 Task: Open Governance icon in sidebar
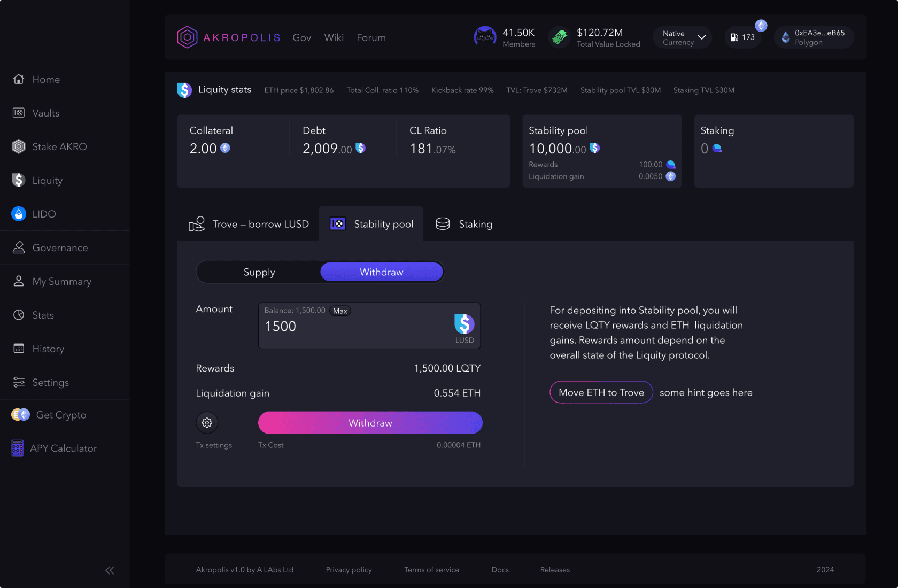[x=19, y=247]
